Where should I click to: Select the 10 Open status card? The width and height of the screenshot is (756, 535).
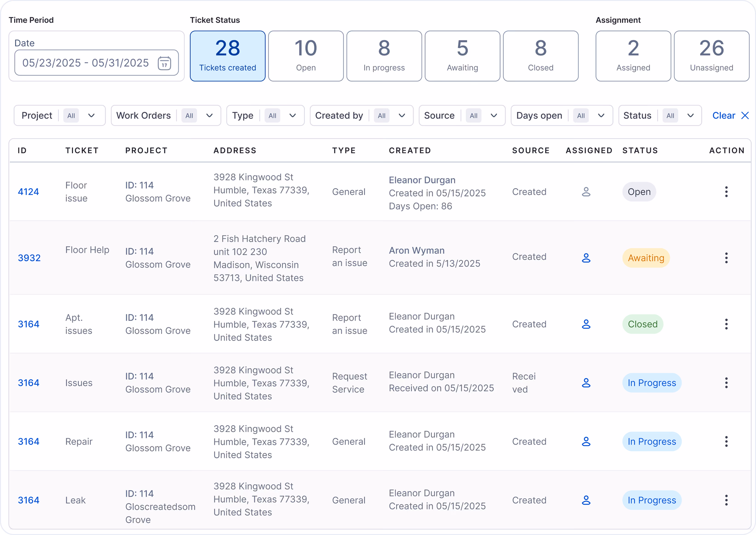click(x=306, y=56)
